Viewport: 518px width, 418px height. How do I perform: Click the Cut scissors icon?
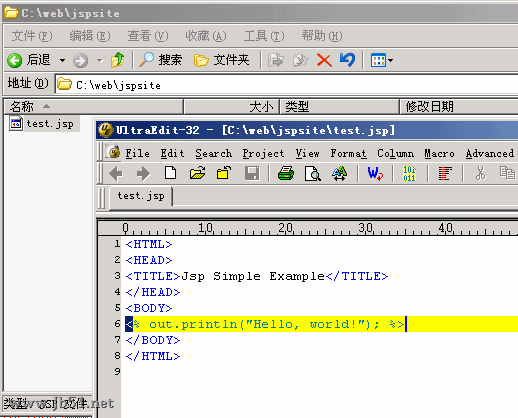pyautogui.click(x=480, y=173)
